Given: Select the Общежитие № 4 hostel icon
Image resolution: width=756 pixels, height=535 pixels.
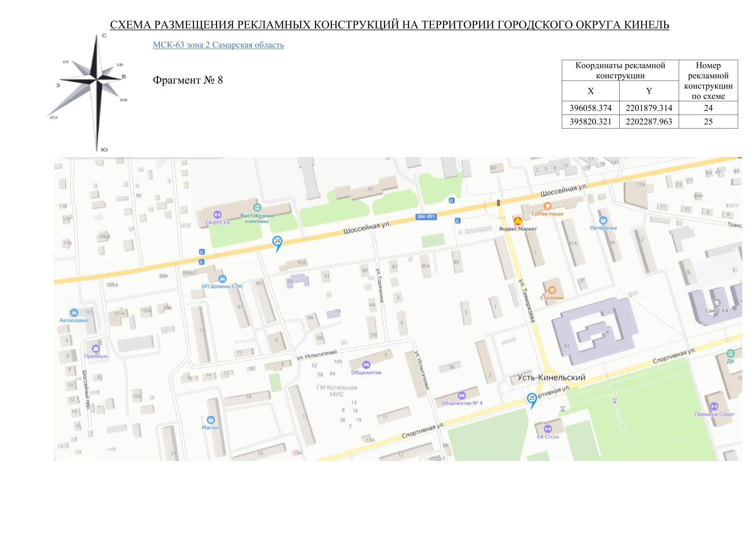Looking at the screenshot, I should (462, 395).
